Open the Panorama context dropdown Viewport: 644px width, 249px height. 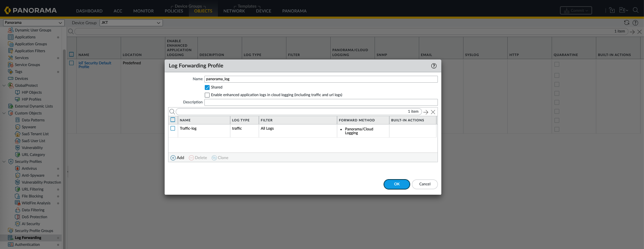point(34,23)
